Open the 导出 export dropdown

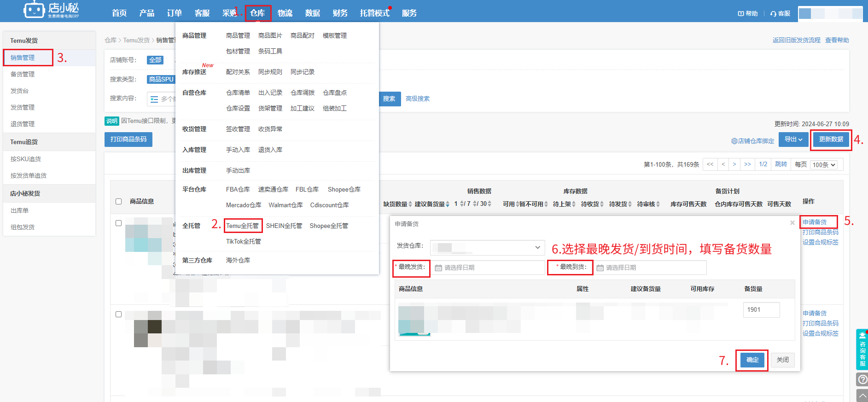[x=793, y=140]
